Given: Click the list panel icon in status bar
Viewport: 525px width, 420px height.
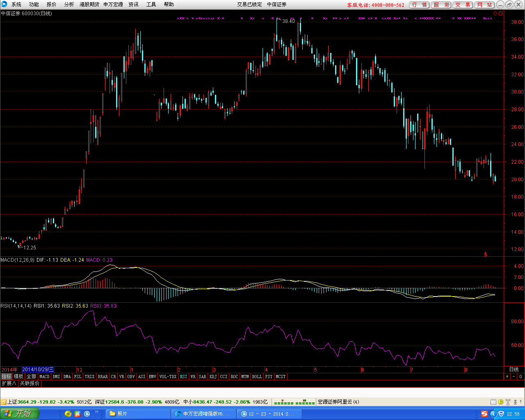Looking at the screenshot, I should (x=494, y=402).
